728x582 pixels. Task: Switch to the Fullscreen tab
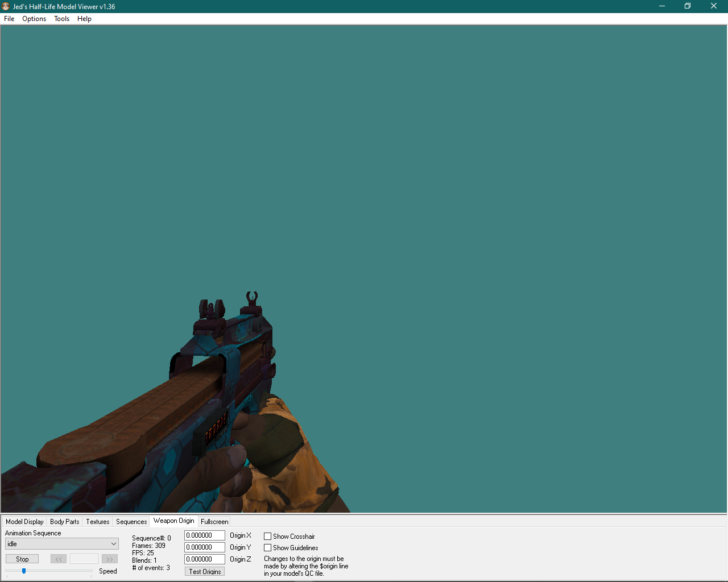[214, 522]
